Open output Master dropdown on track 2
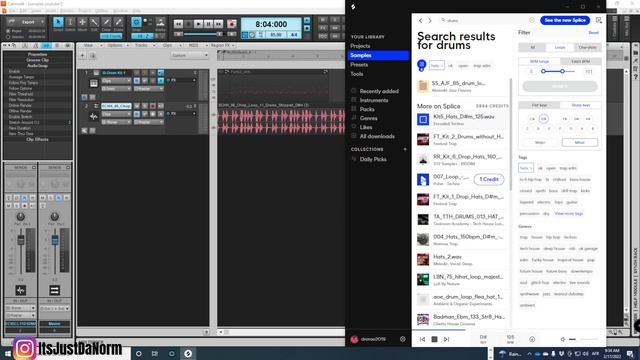The image size is (640, 360). [x=148, y=122]
